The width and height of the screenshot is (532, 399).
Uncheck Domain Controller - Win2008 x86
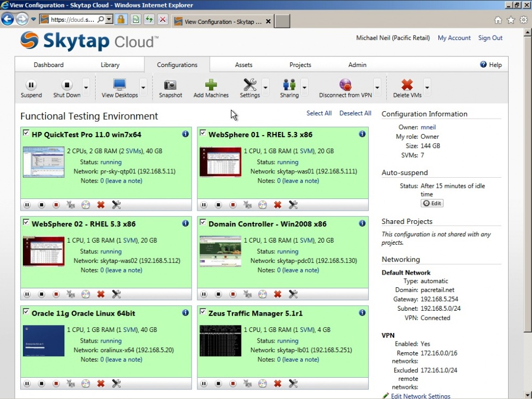[203, 222]
